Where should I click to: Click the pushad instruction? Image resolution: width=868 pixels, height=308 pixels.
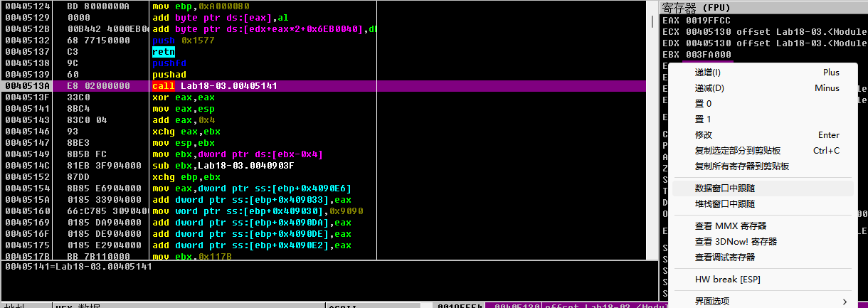pyautogui.click(x=169, y=75)
